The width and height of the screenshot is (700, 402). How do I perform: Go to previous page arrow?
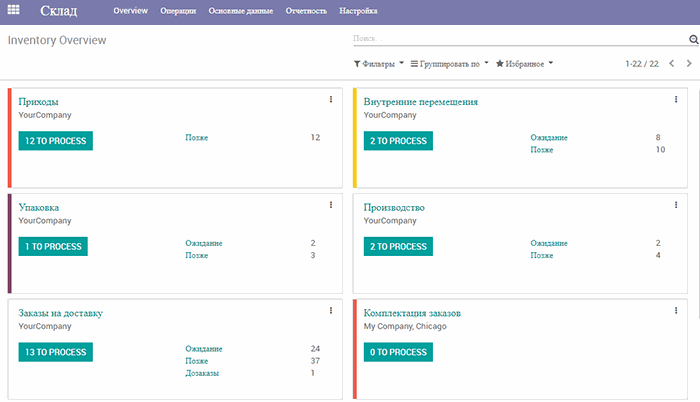pyautogui.click(x=672, y=63)
